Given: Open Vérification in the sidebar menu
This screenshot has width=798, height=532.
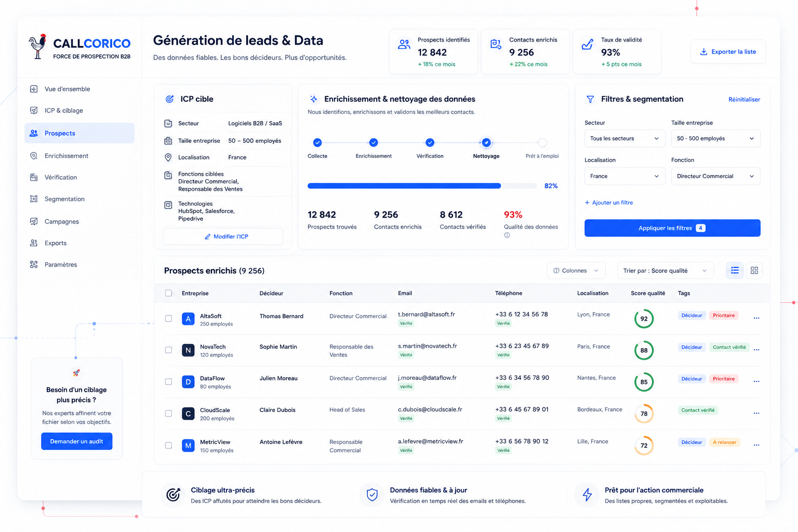Looking at the screenshot, I should pyautogui.click(x=79, y=177).
